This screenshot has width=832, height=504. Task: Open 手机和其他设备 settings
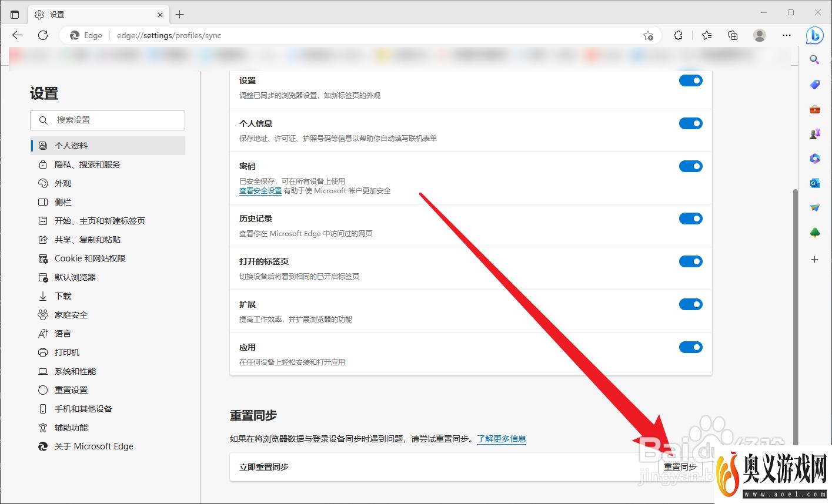point(108,409)
